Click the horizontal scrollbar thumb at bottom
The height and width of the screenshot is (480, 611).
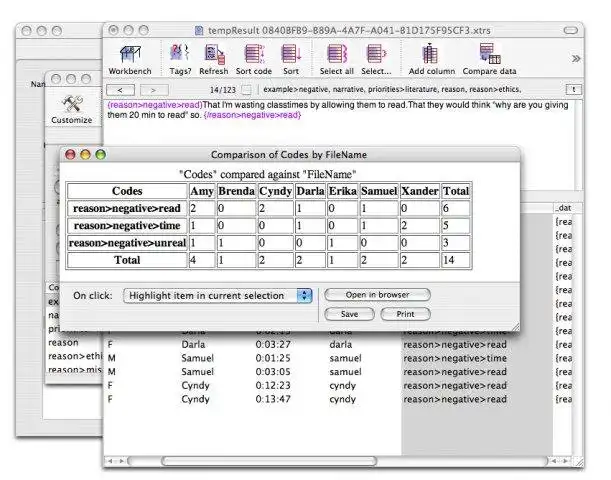tap(269, 461)
